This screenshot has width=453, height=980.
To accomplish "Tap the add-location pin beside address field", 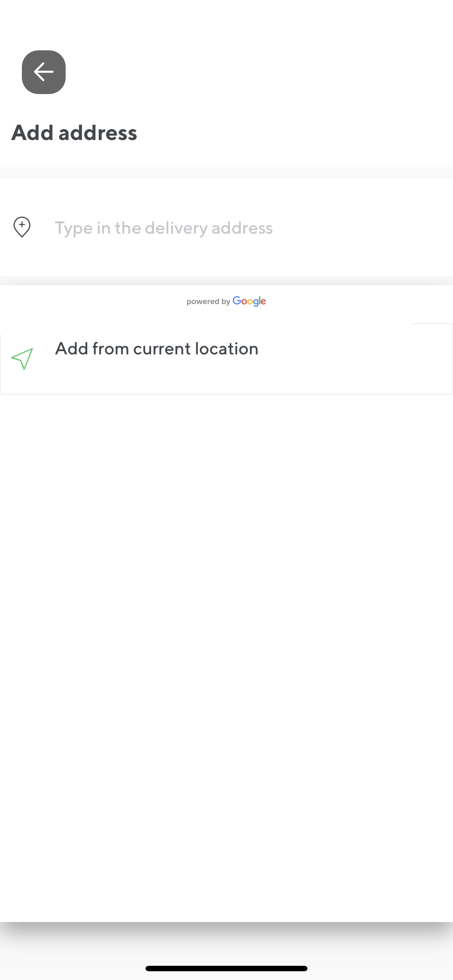I will tap(22, 227).
